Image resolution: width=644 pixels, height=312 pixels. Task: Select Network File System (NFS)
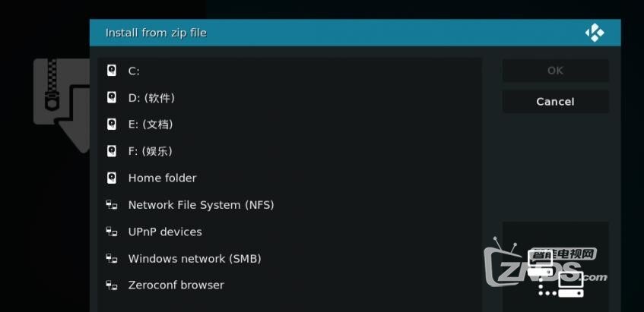pyautogui.click(x=290, y=204)
